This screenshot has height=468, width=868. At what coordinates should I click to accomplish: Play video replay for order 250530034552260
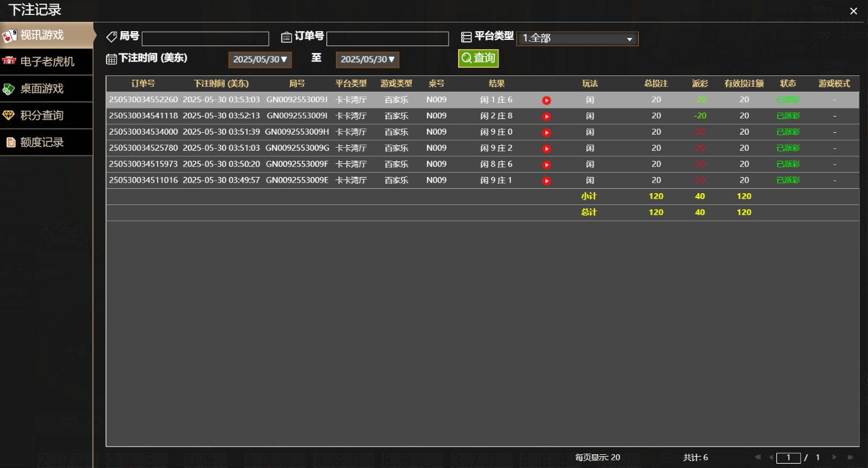(x=546, y=100)
